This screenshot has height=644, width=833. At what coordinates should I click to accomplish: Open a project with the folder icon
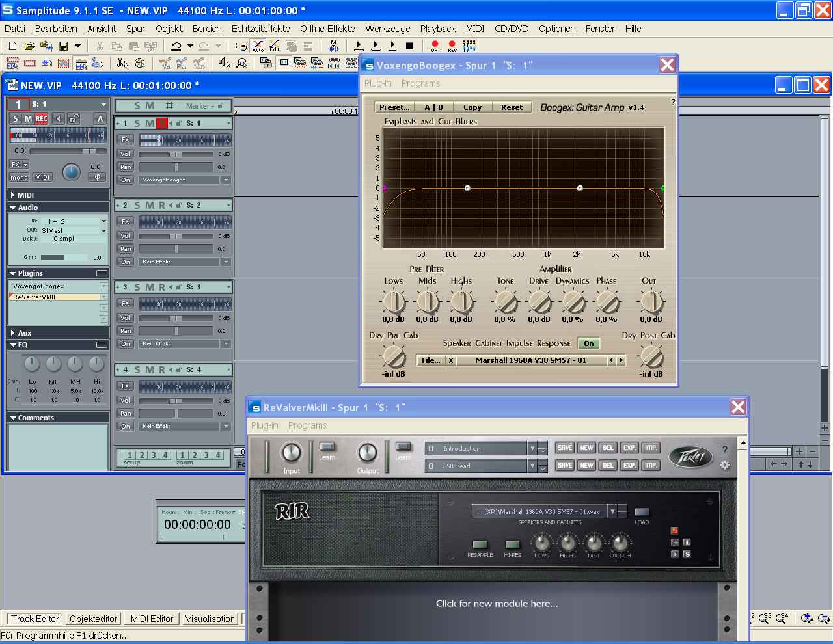coord(29,46)
